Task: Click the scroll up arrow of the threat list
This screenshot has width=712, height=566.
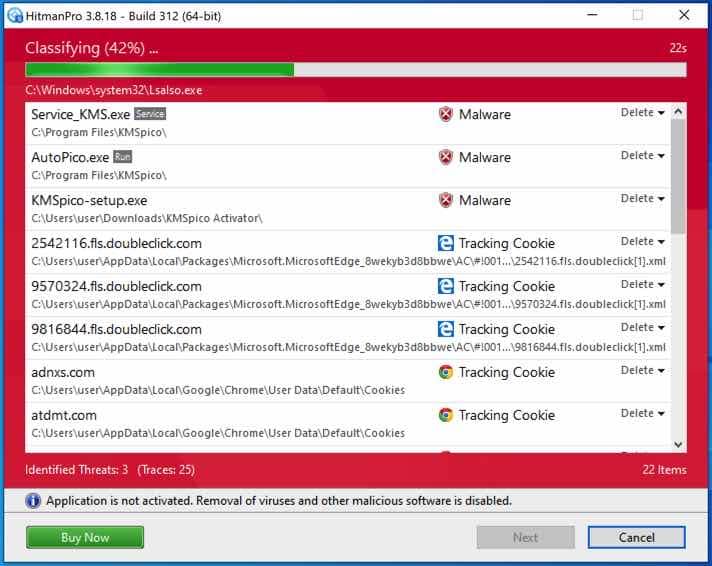Action: 678,111
